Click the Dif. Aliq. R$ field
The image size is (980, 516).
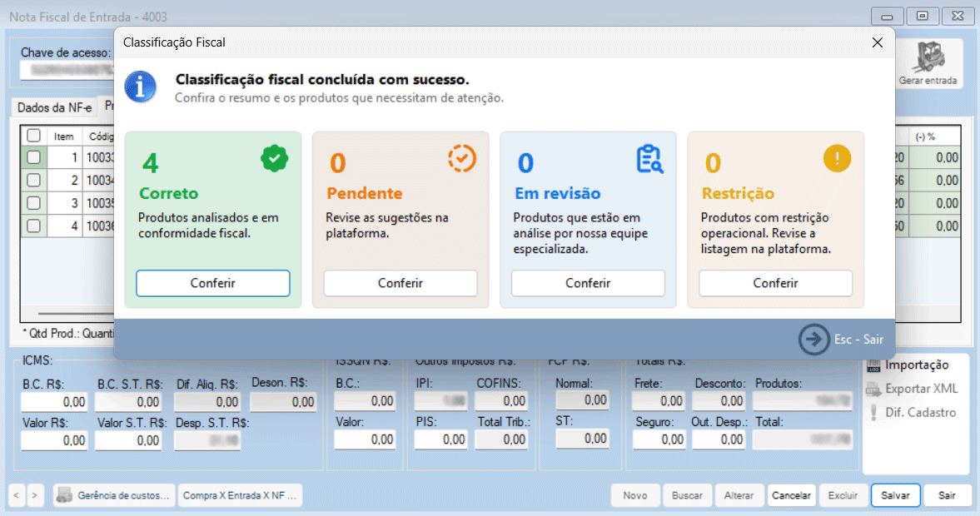(x=207, y=402)
